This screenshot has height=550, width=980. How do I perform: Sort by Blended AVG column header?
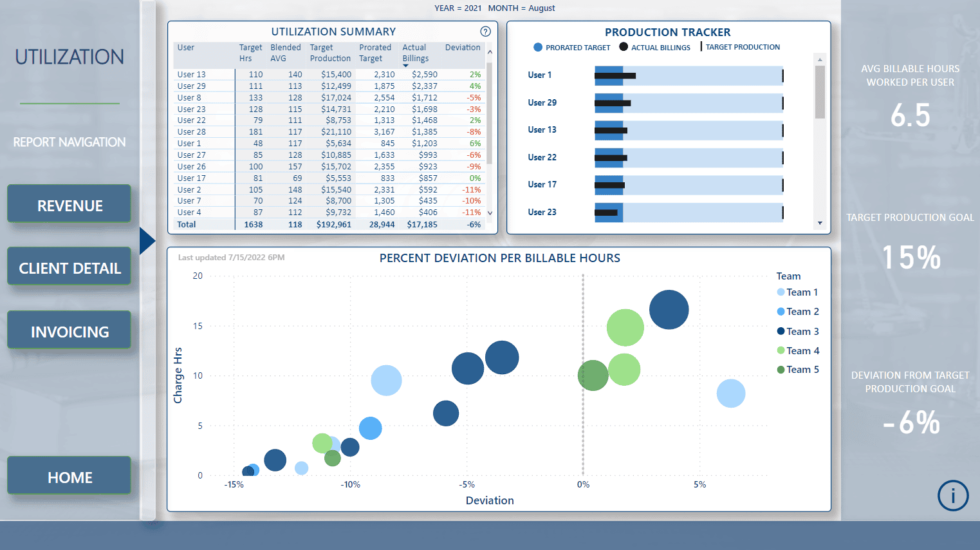(286, 53)
